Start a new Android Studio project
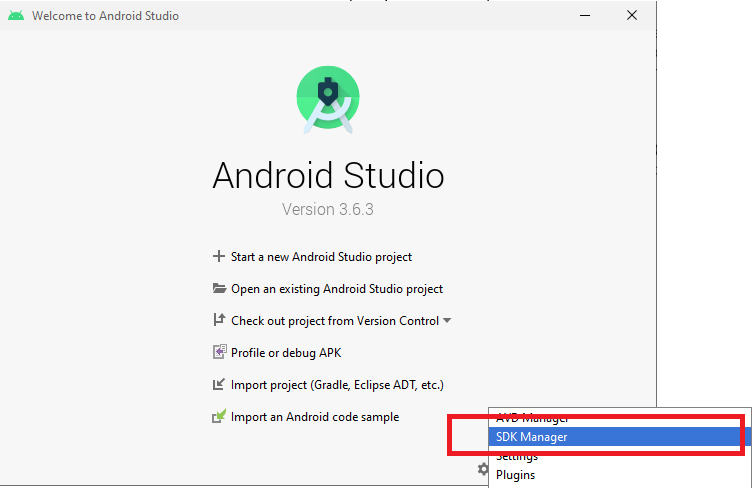 [321, 257]
